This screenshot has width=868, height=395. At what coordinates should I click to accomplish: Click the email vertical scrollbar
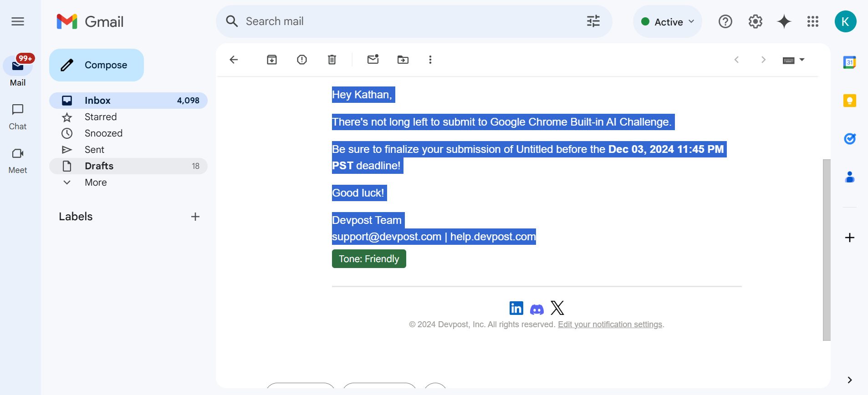[x=827, y=250]
